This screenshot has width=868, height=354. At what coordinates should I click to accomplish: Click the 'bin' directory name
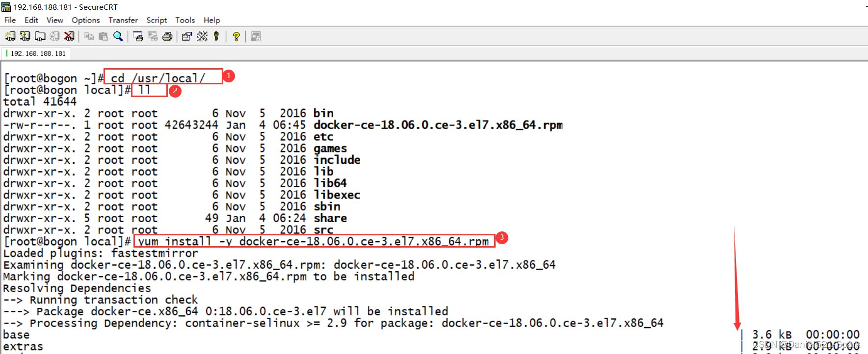(323, 113)
